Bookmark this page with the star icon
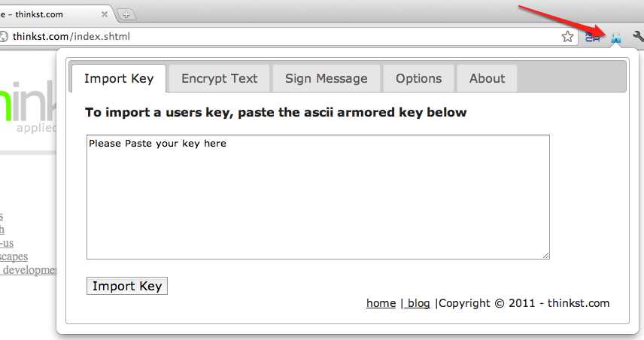Image resolution: width=644 pixels, height=340 pixels. pos(568,36)
